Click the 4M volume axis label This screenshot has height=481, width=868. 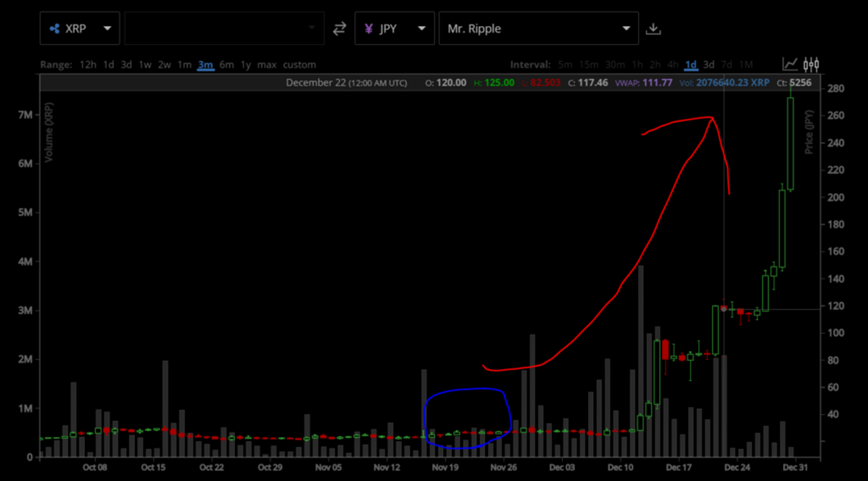[24, 262]
